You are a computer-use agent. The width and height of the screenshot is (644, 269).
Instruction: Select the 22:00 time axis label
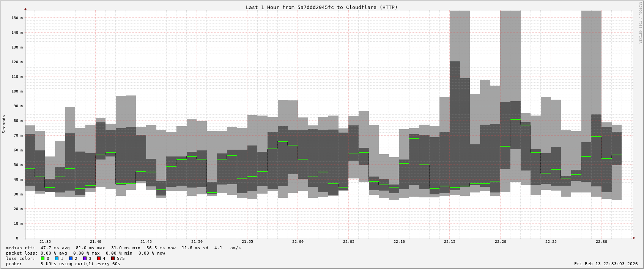coord(298,241)
